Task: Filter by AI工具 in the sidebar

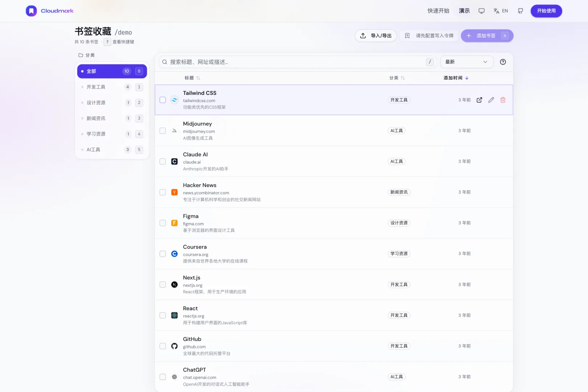Action: 112,150
